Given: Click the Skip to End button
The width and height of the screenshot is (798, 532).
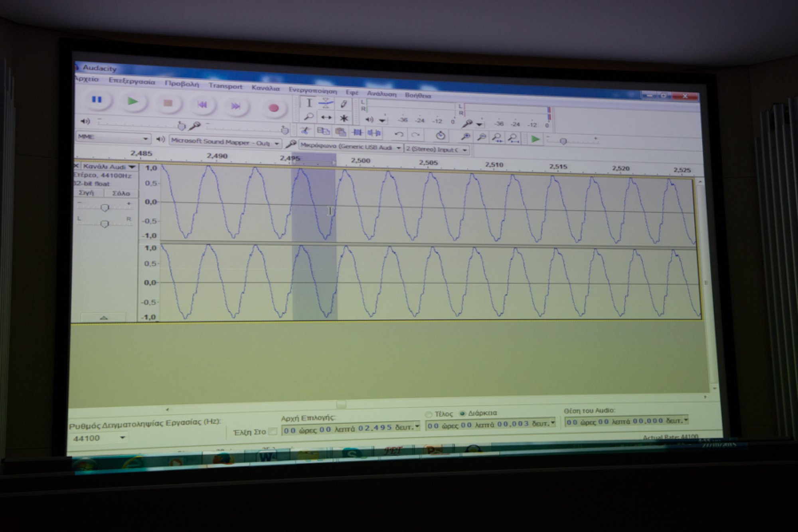Looking at the screenshot, I should 236,106.
